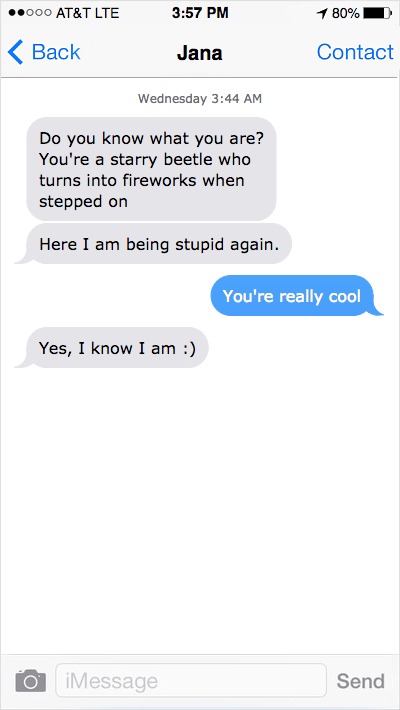Screen dimensions: 400x710
Task: Tap the location arrow icon in status bar
Action: click(322, 14)
